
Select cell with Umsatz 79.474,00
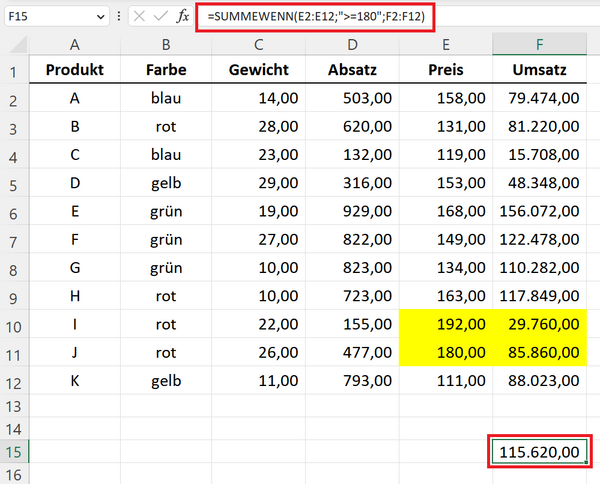coord(540,98)
